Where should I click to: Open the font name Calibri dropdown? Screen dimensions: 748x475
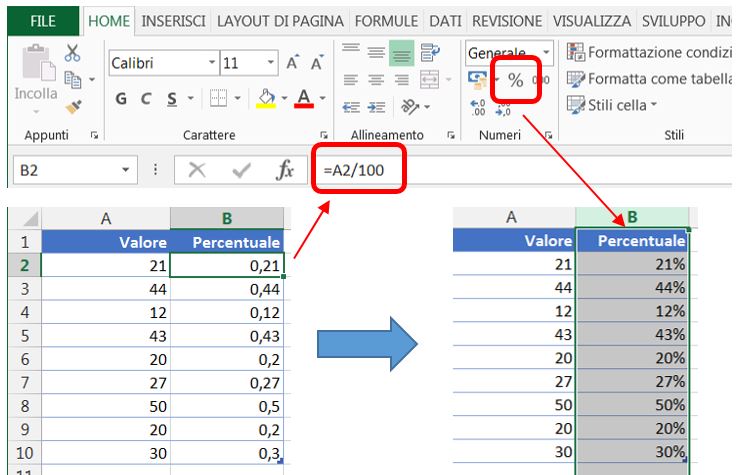212,62
